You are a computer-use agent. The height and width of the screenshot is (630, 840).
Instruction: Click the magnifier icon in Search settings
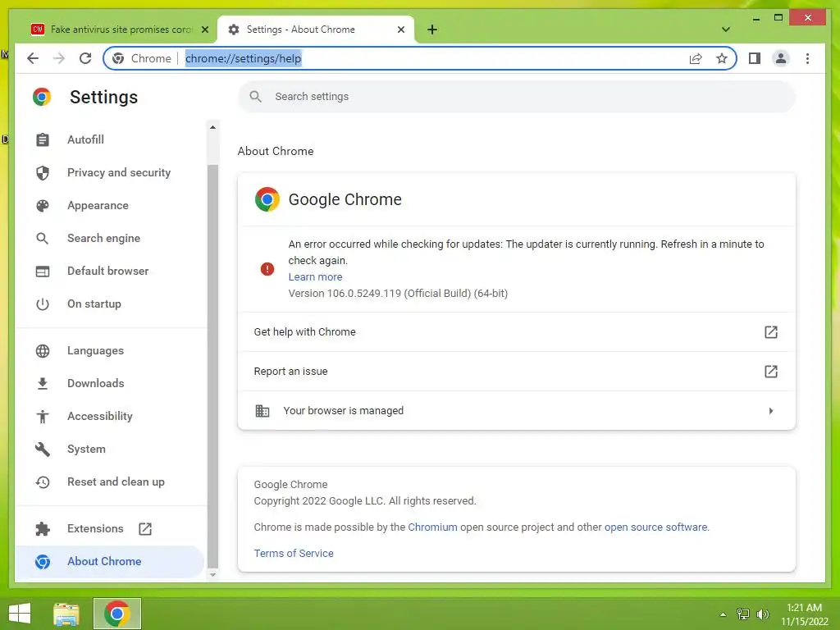coord(256,97)
